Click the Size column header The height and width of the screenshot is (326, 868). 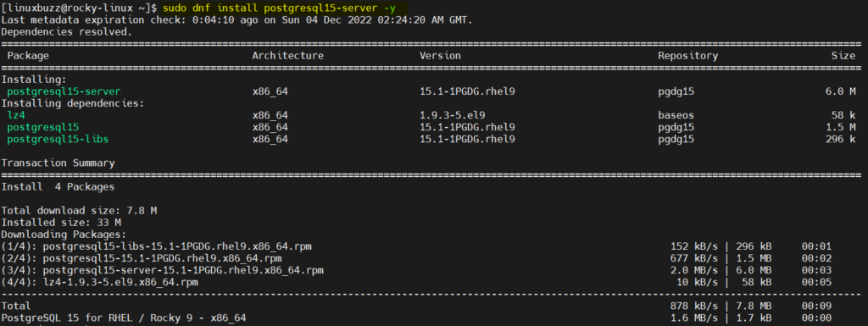pyautogui.click(x=843, y=56)
